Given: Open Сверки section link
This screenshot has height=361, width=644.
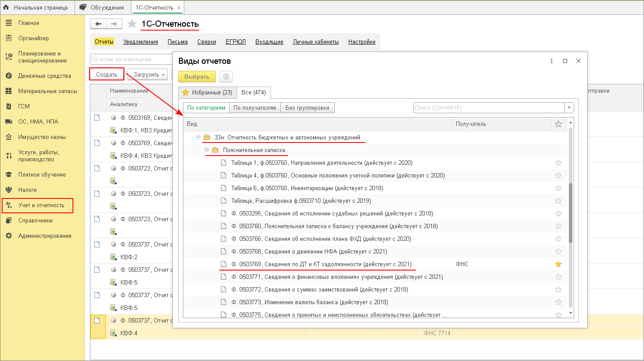Looking at the screenshot, I should coord(207,42).
